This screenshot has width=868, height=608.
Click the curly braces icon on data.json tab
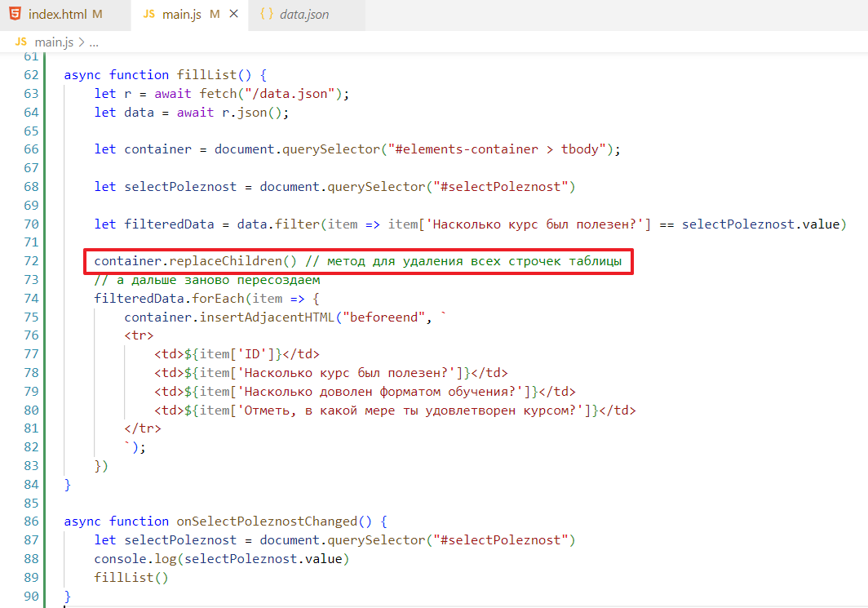(266, 15)
